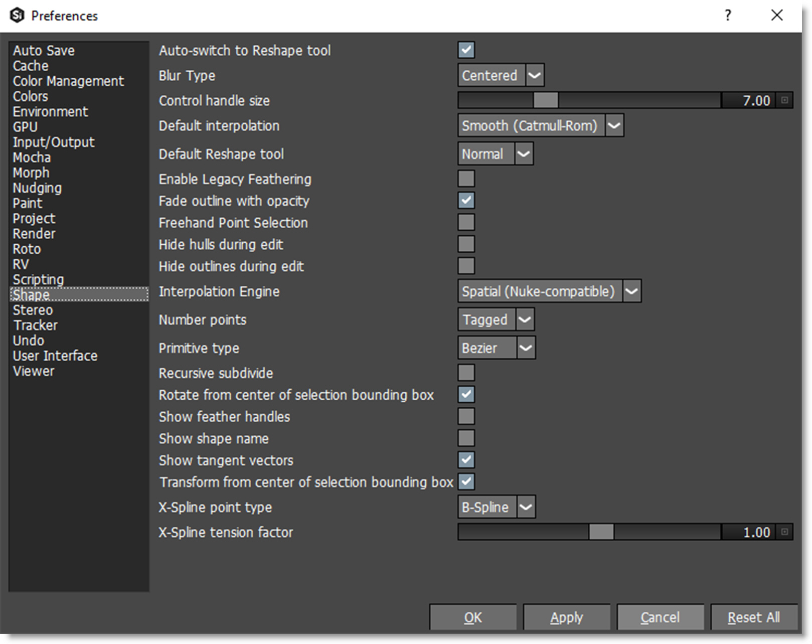
Task: Enable Show shape name checkbox
Action: click(466, 438)
